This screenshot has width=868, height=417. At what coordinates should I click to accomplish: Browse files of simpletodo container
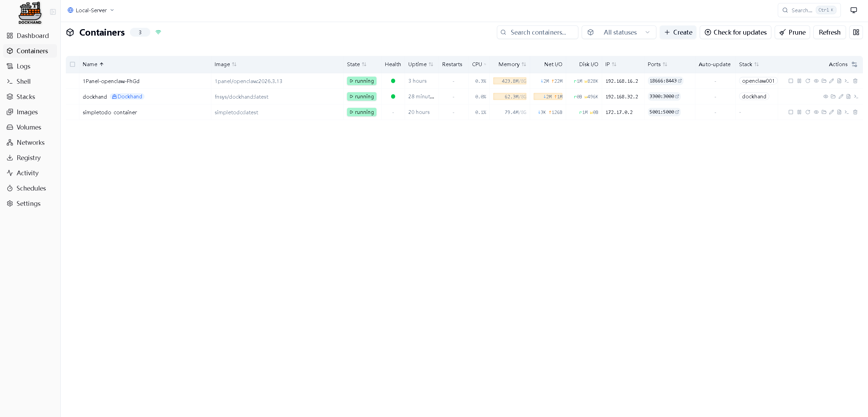pos(824,112)
